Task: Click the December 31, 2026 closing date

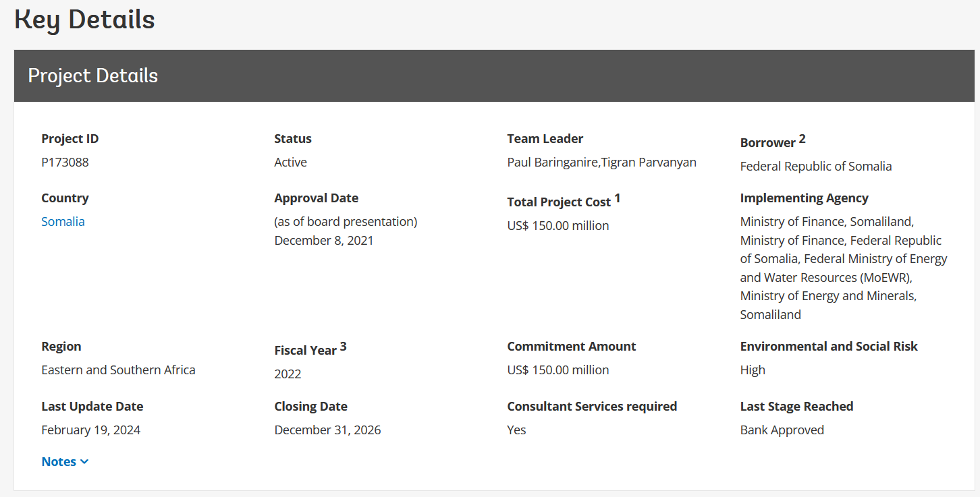Action: [327, 430]
